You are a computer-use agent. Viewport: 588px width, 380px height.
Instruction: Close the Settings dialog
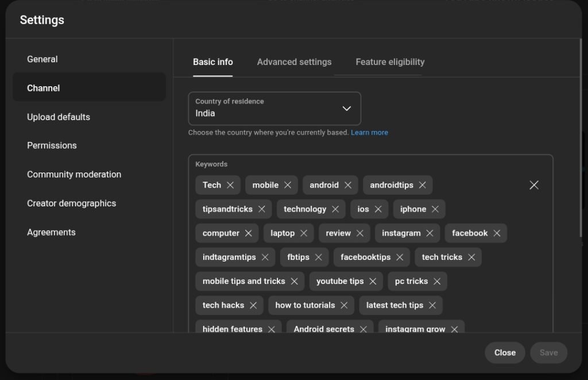504,352
